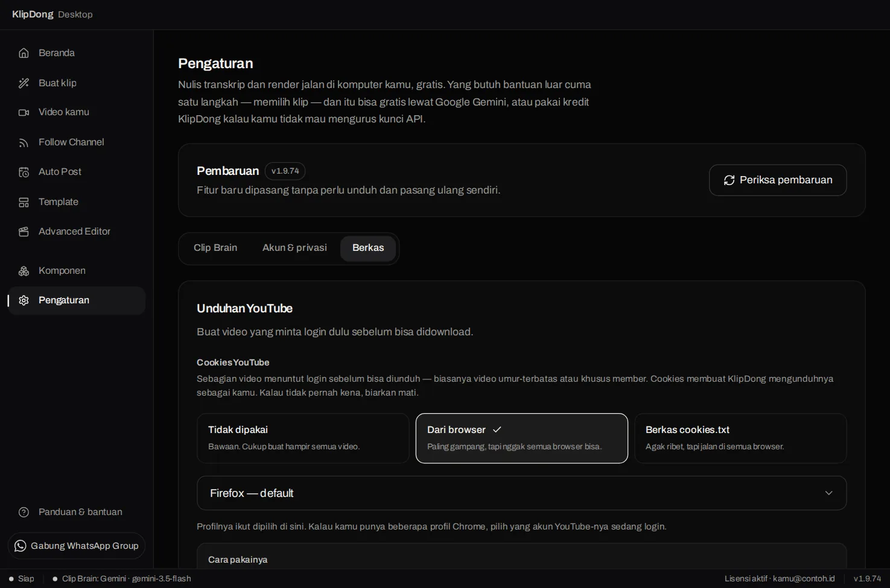Launch the Advanced Editor page
The height and width of the screenshot is (588, 890).
[x=77, y=232]
